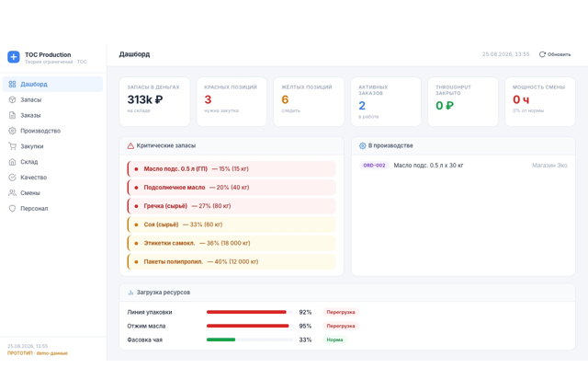Screen dimensions: 588x368
Task: Go to the Персонал section
Action: (x=53, y=209)
